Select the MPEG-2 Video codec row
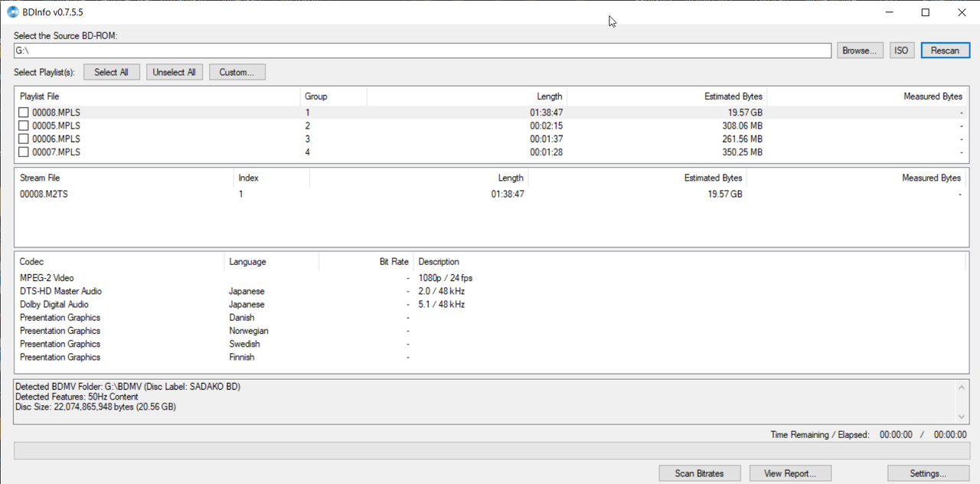This screenshot has height=484, width=980. 490,278
